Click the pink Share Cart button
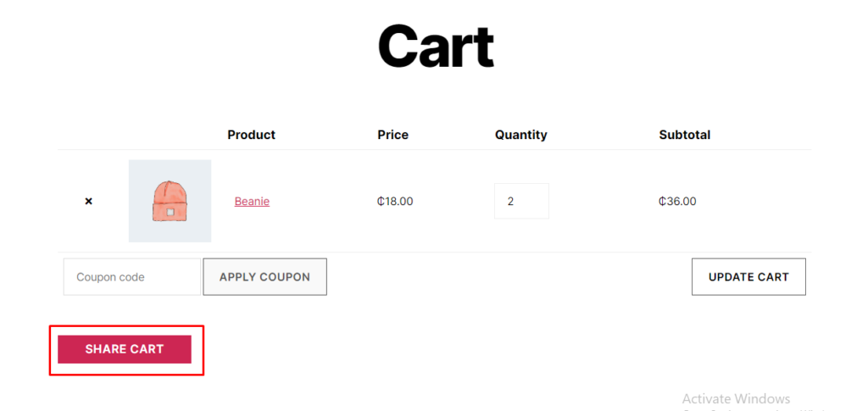The image size is (868, 411). coord(125,349)
